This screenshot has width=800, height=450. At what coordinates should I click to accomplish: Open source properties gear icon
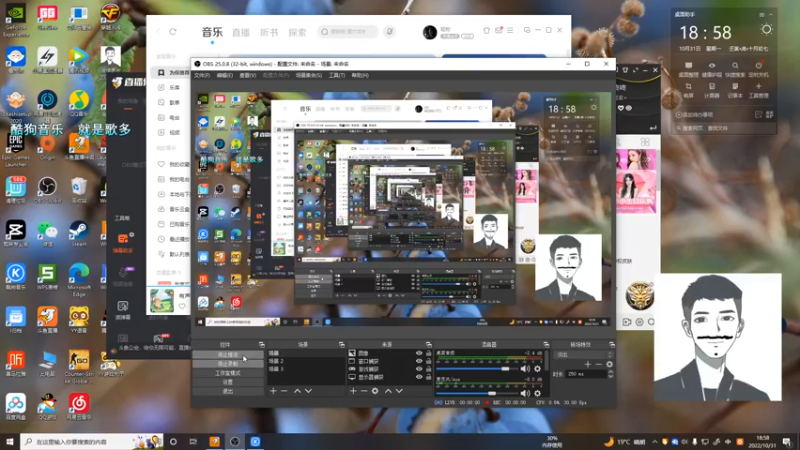coord(375,391)
